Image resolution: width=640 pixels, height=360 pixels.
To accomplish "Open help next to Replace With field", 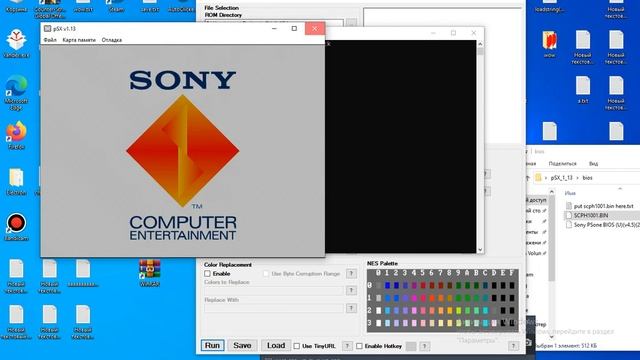I will pos(351,308).
